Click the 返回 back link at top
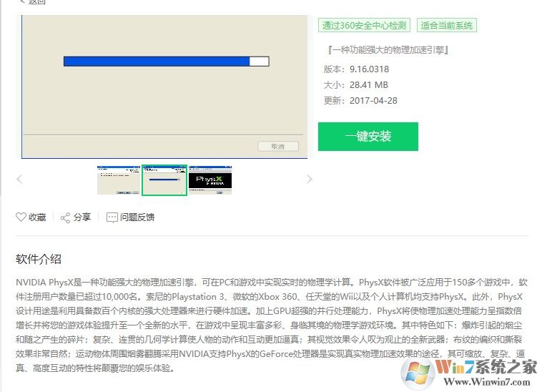Screen dimensions: 542x392 (33, 1)
